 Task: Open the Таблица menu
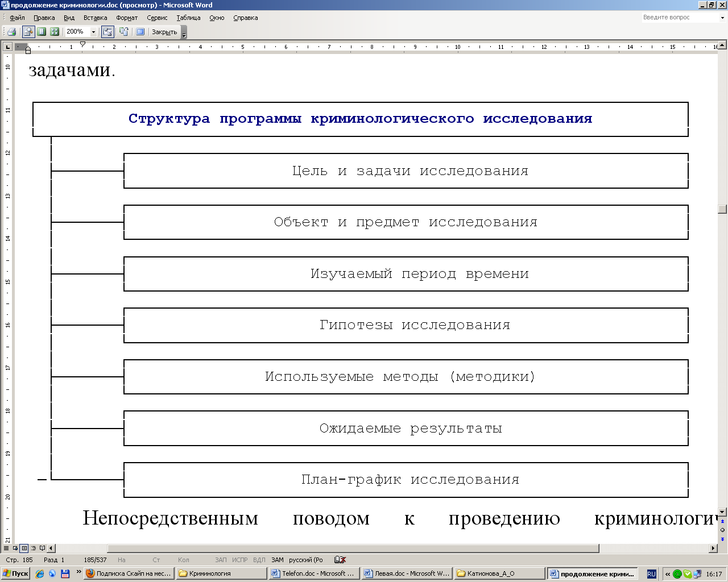188,18
